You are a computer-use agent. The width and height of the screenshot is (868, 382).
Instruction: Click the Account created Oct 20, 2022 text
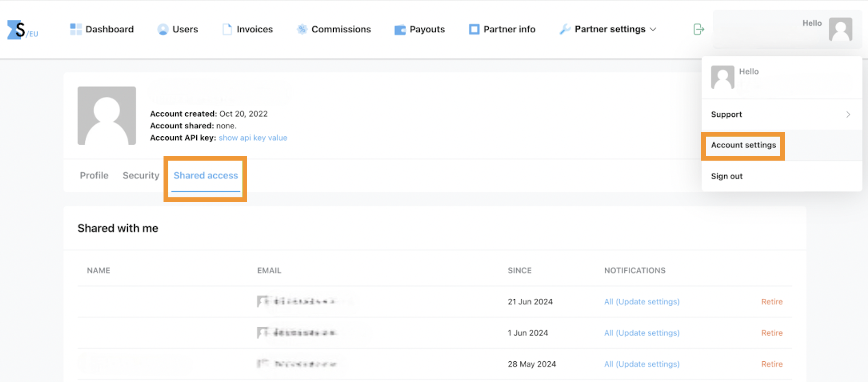point(208,114)
